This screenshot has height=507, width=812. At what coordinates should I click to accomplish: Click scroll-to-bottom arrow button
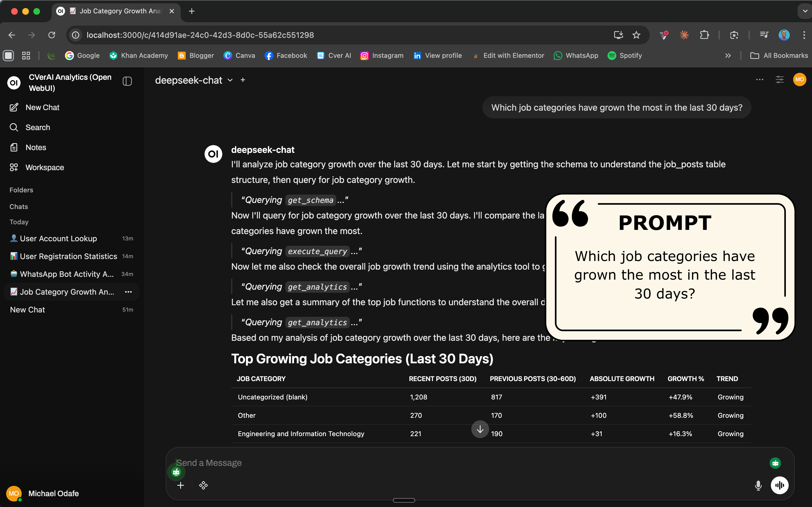480,429
